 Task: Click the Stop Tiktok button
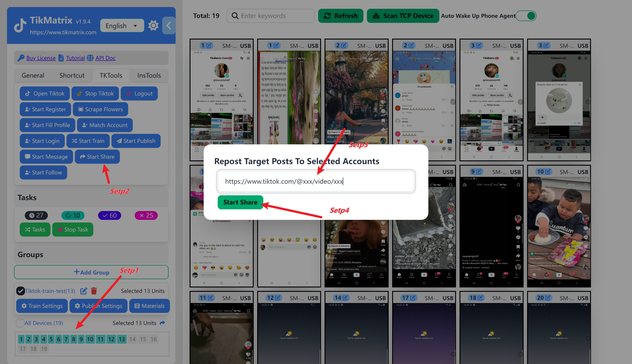coord(95,93)
